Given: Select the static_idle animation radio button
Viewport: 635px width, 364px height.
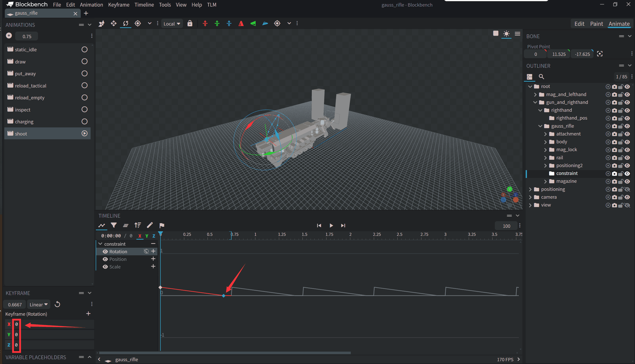Looking at the screenshot, I should [85, 49].
